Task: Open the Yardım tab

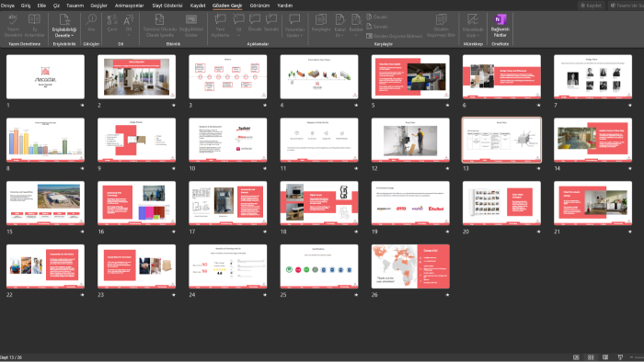Action: [x=284, y=6]
